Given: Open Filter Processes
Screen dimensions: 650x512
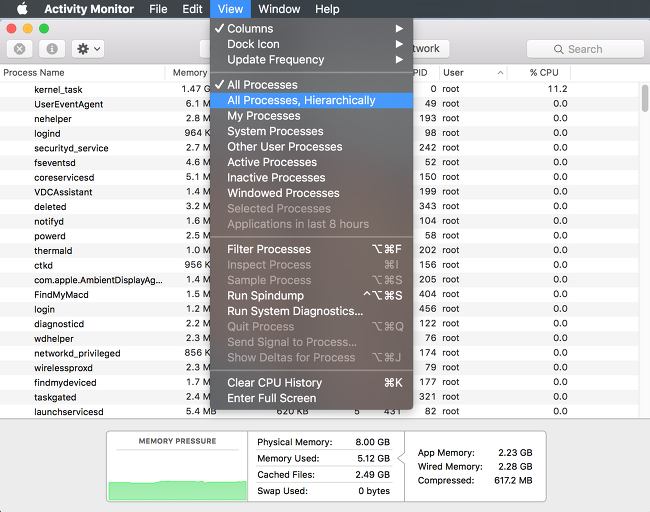Looking at the screenshot, I should (311, 249).
